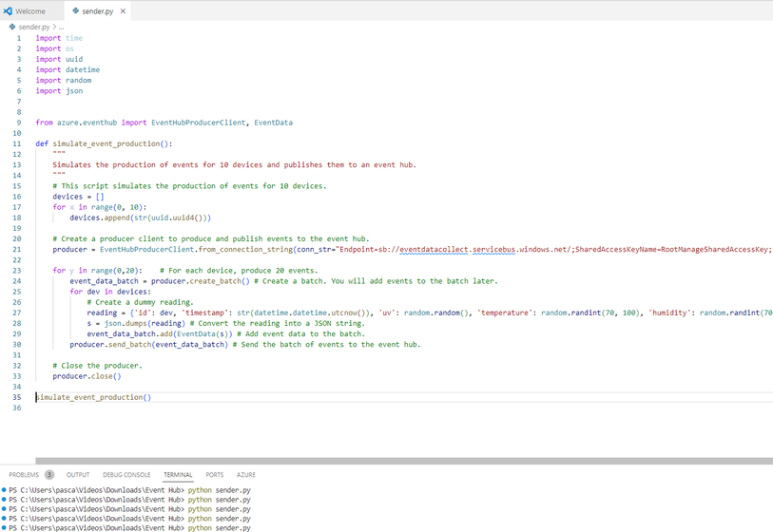Click the comment on line 15
The image size is (773, 532).
tap(190, 186)
